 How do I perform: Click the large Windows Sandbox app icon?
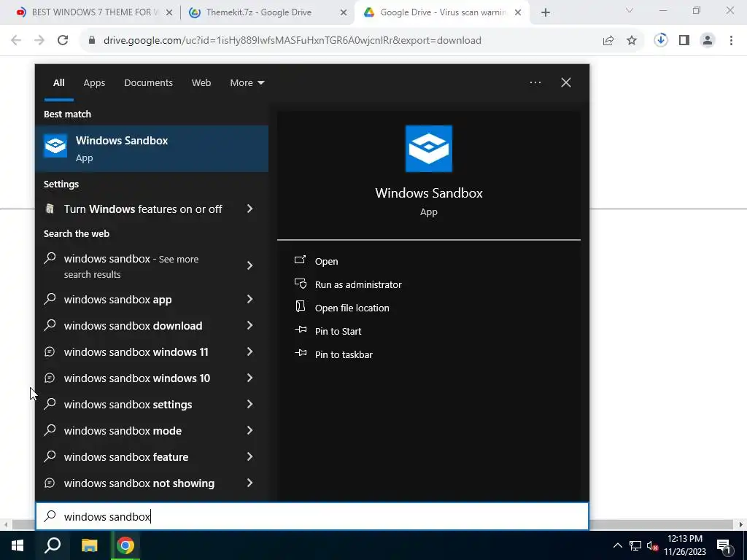(428, 149)
